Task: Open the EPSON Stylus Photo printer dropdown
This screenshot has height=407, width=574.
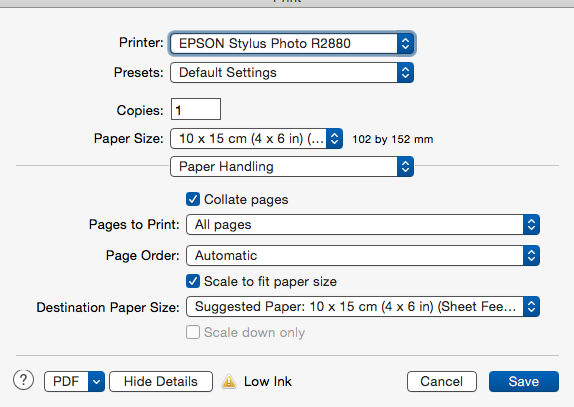Action: (x=292, y=43)
